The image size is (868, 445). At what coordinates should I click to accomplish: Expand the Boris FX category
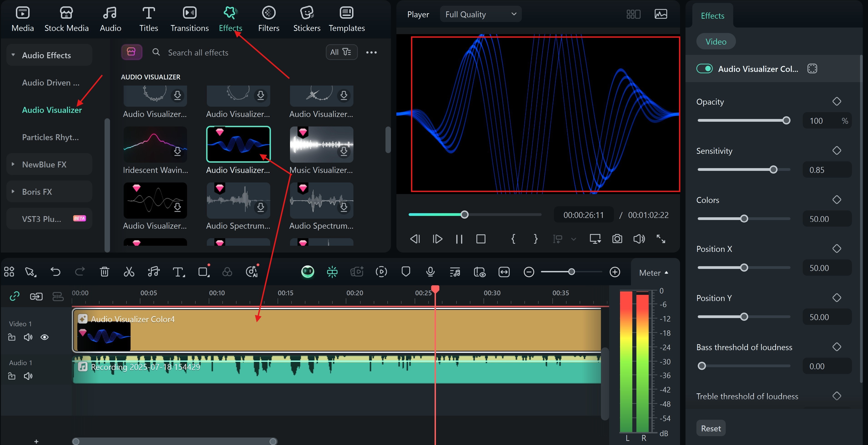click(13, 191)
